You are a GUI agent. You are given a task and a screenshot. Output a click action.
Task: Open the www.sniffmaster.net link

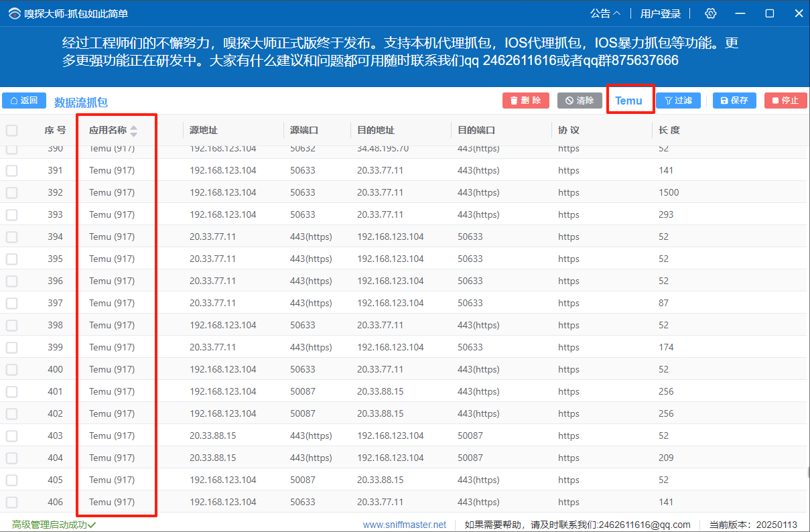pos(405,525)
